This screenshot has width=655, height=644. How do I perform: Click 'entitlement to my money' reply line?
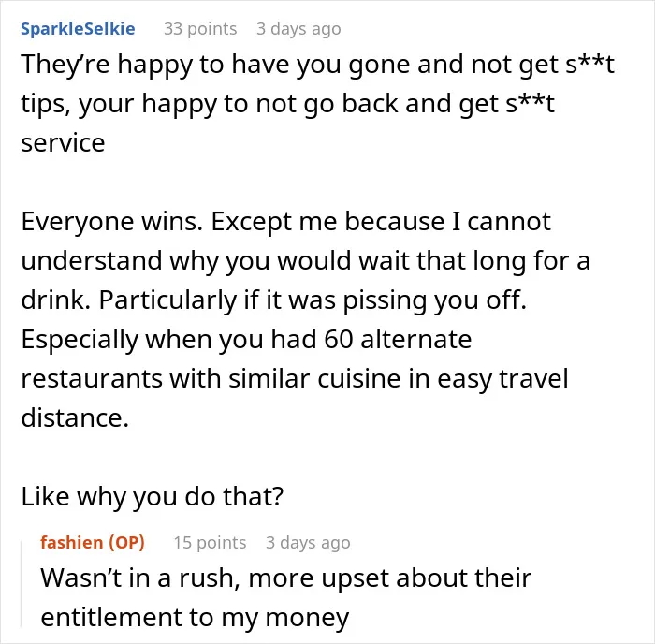(195, 618)
